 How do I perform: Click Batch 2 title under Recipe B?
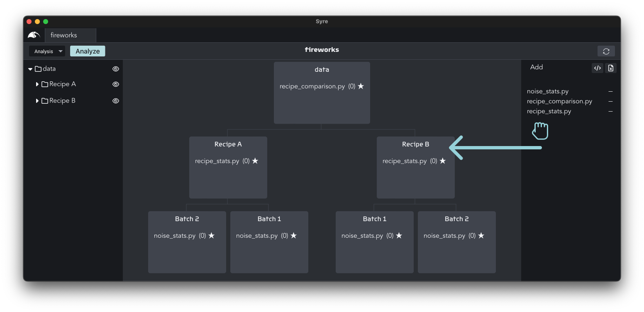pyautogui.click(x=457, y=219)
